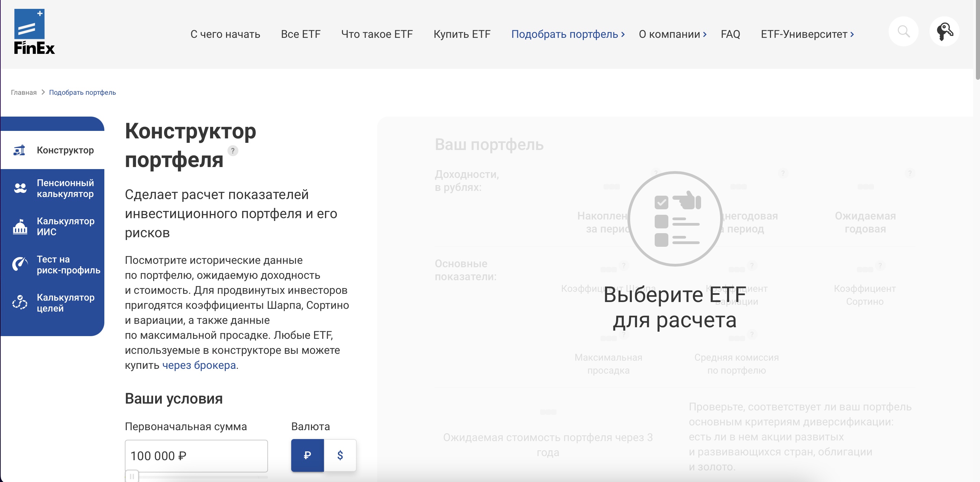The image size is (980, 482).
Task: Expand ETF-Университет menu chevron
Action: tap(852, 34)
